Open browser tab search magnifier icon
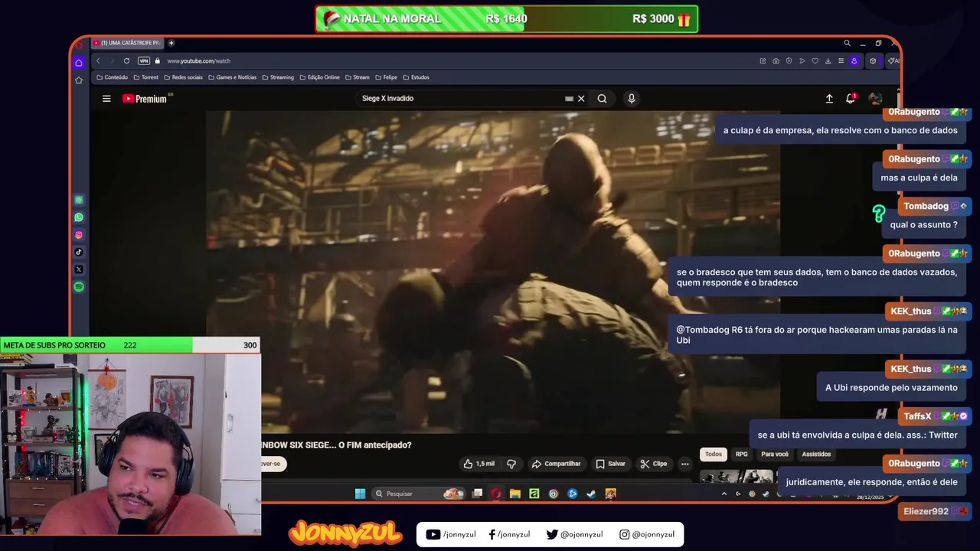Screen dimensions: 980x551 (847, 43)
